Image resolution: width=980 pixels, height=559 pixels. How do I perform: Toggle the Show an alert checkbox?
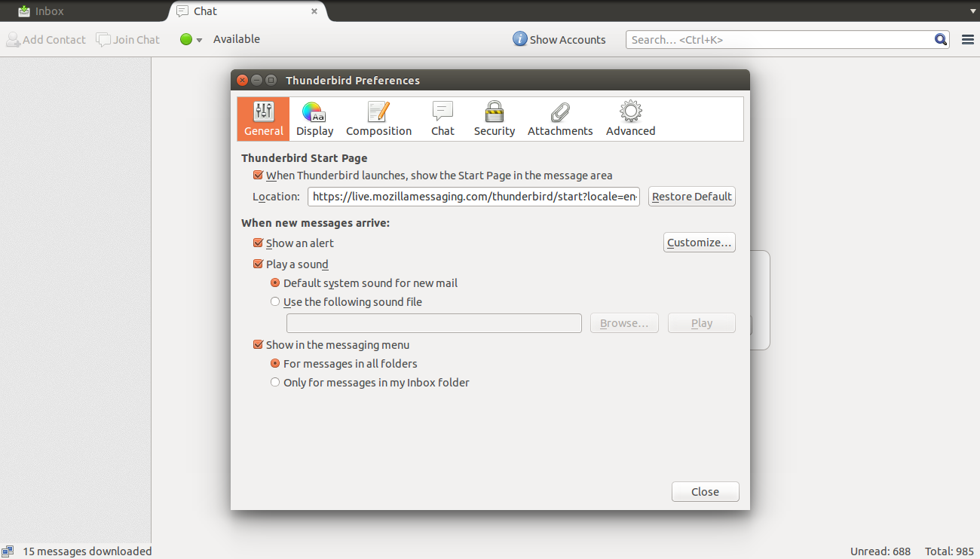[x=258, y=243]
